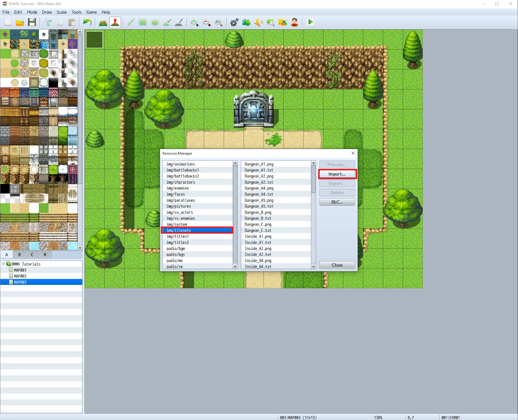This screenshot has width=518, height=420.
Task: Click file list scroll down arrow
Action: (313, 266)
